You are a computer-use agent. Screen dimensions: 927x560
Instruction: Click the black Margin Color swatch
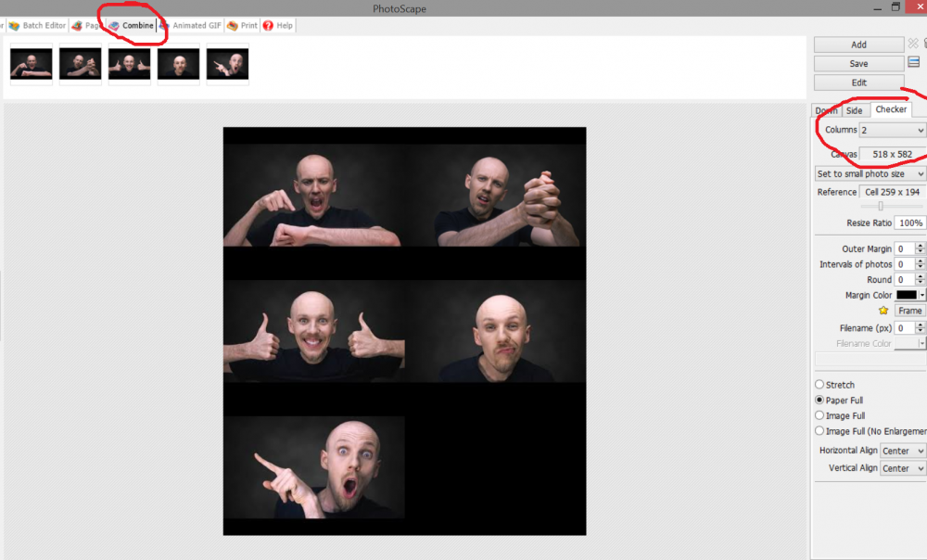point(906,295)
